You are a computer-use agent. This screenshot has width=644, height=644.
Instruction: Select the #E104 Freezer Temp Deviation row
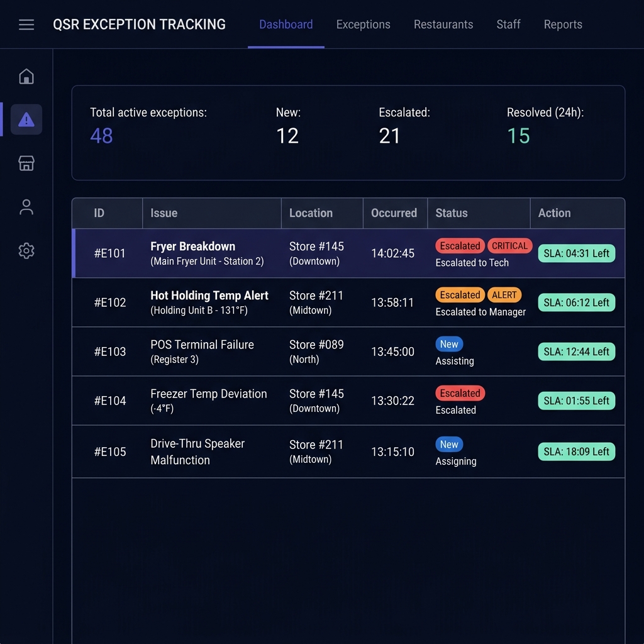click(348, 401)
